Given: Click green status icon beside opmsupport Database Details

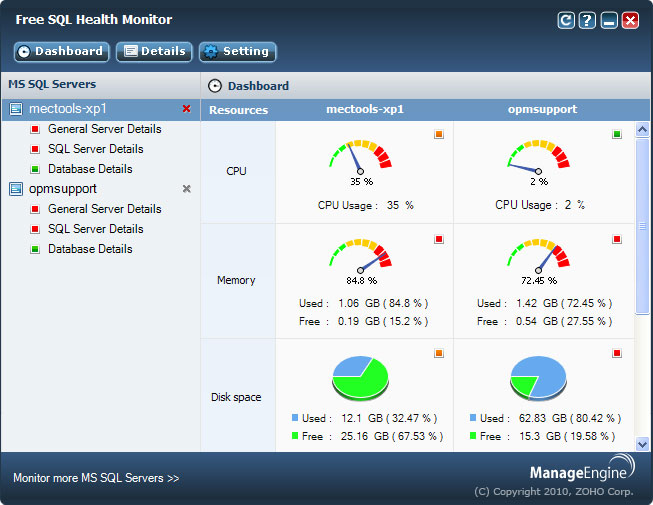Looking at the screenshot, I should [35, 249].
